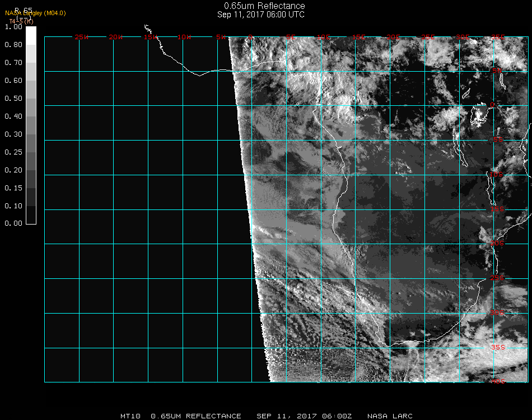Click the 'NASA LARC' footer text
The height and width of the screenshot is (420, 532).
tap(390, 416)
